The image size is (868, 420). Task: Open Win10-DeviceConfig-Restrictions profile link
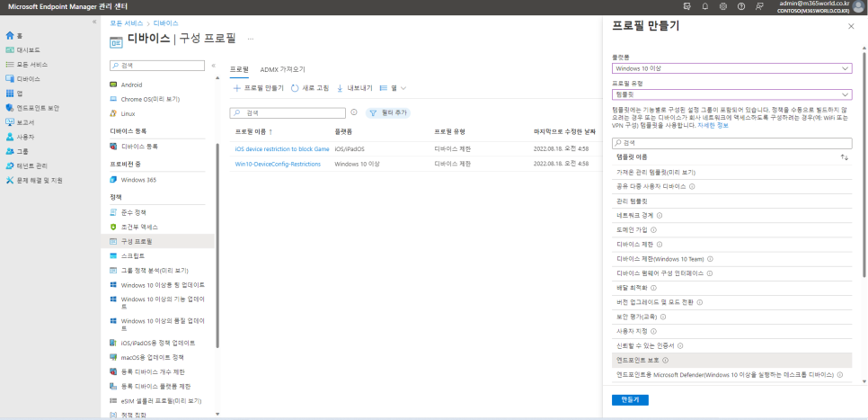(278, 164)
